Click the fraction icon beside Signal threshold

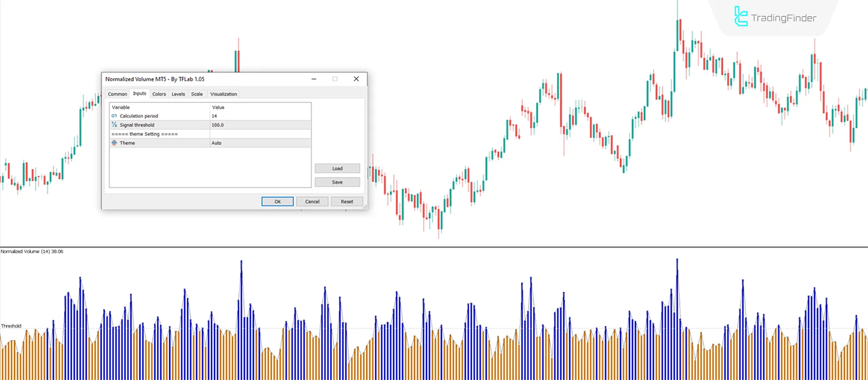coord(114,125)
